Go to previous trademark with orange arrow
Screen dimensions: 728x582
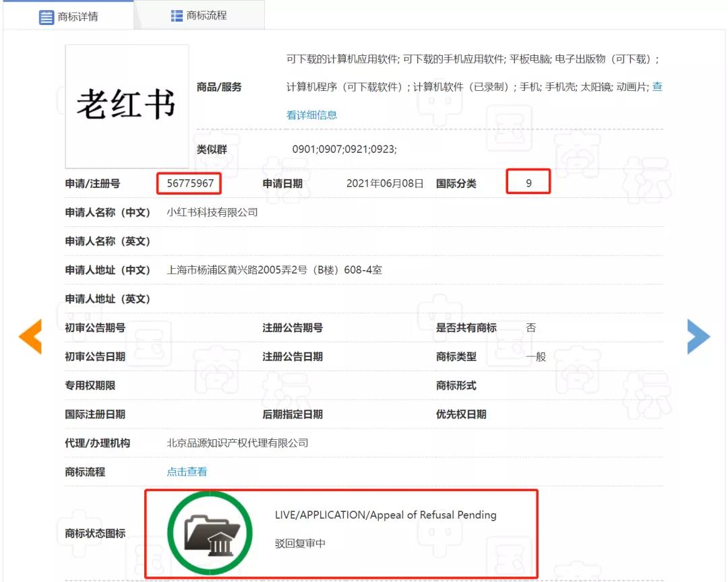(x=30, y=336)
